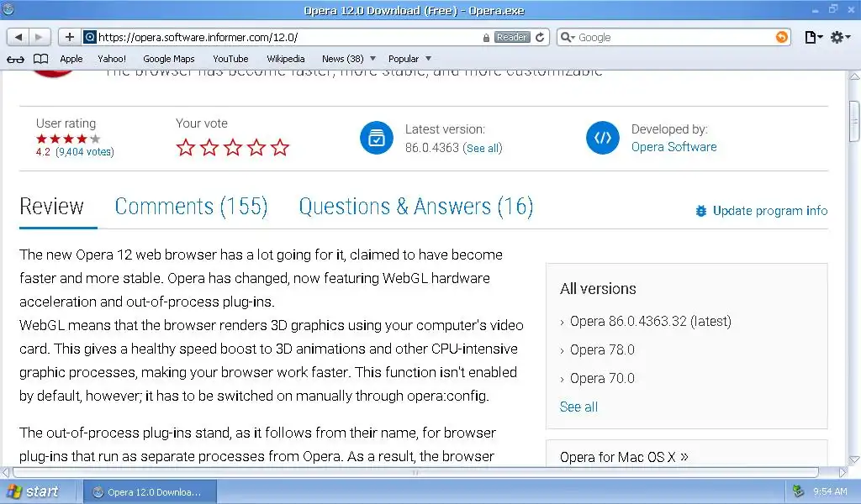
Task: Switch to Questions & Answers (16) tab
Action: tap(416, 207)
